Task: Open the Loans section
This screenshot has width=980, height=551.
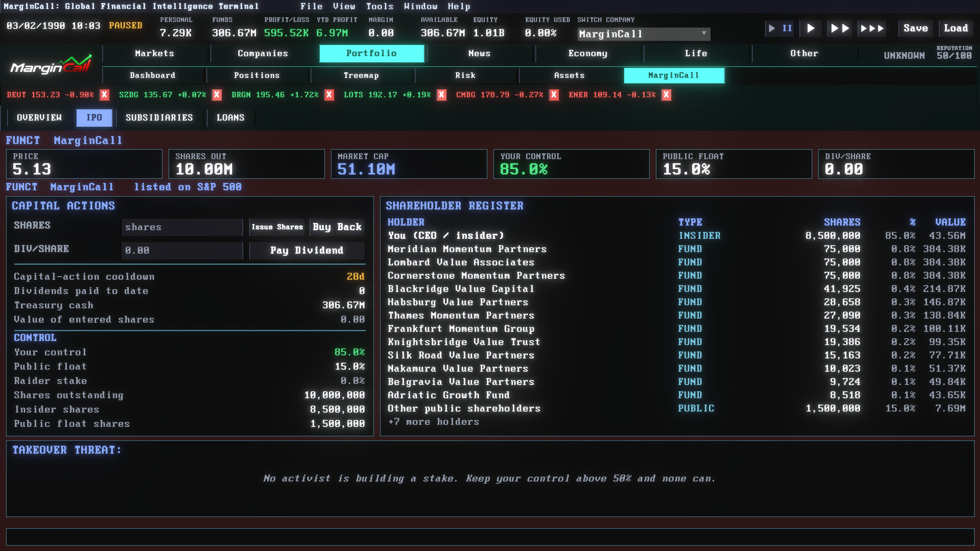Action: pos(231,118)
